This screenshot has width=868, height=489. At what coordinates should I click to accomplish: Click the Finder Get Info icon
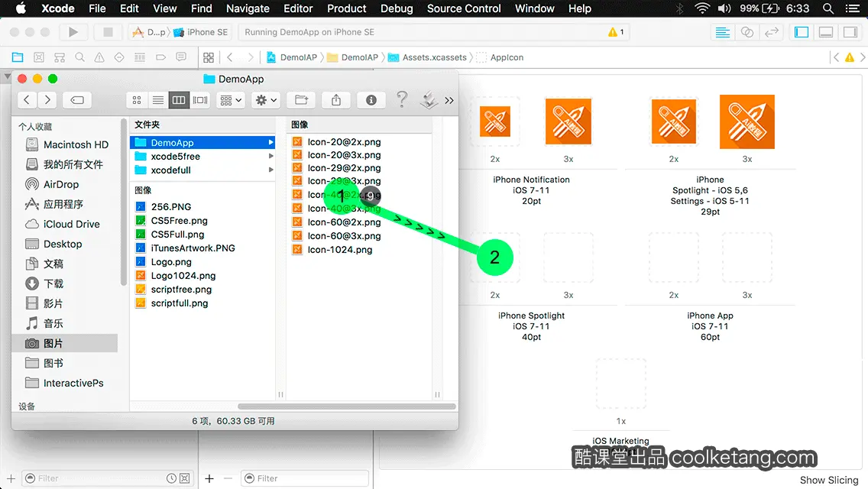[x=371, y=100]
